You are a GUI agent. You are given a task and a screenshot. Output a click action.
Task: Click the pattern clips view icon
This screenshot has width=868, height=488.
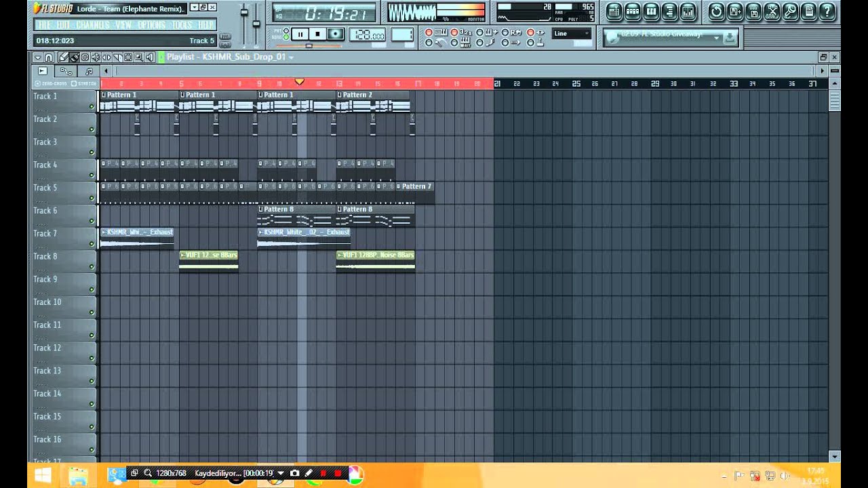[43, 71]
